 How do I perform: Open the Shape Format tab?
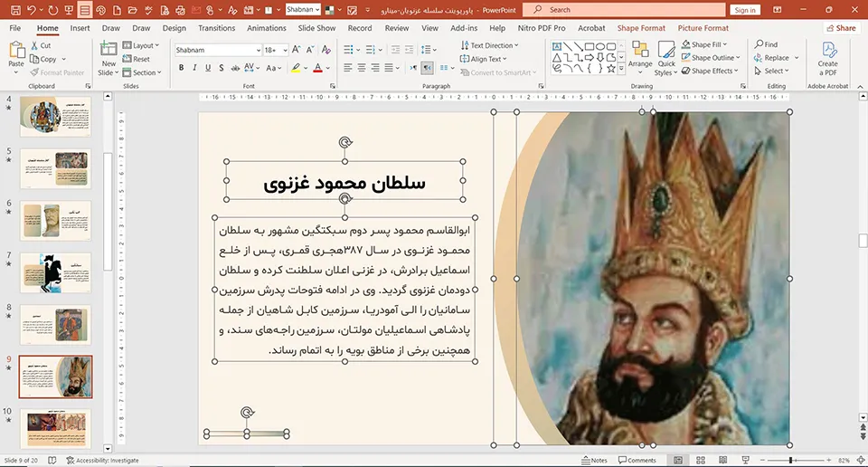tap(641, 28)
